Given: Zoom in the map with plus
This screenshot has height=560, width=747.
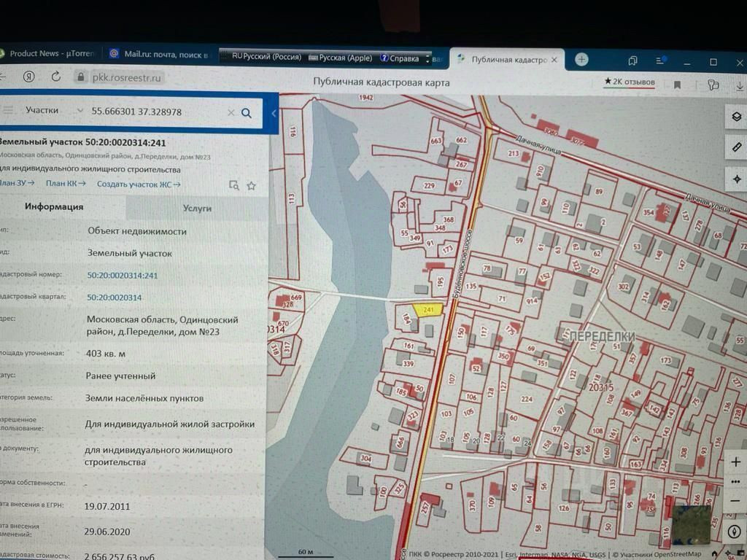Looking at the screenshot, I should pos(735,462).
